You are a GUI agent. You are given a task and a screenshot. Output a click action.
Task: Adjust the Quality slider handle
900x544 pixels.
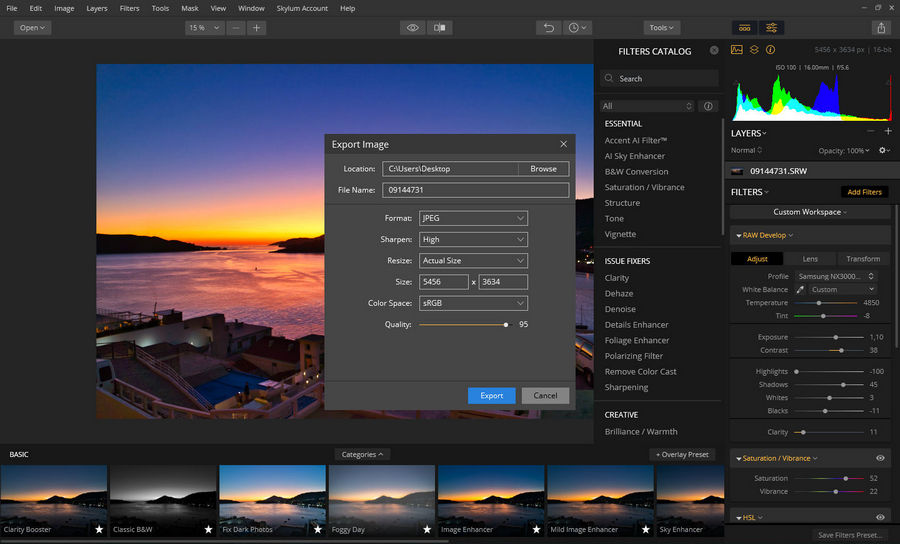point(506,325)
